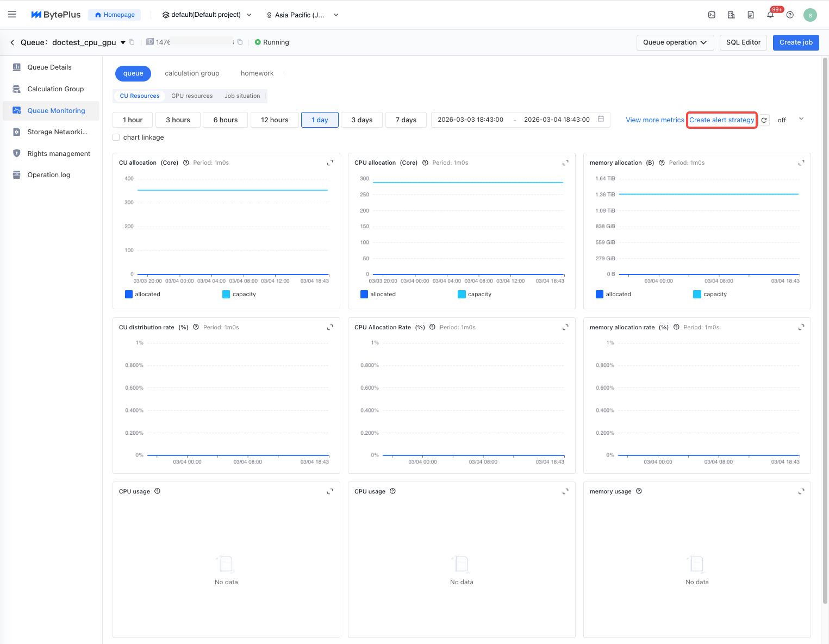This screenshot has width=829, height=644.
Task: Click the refresh icon beside alert strategy
Action: pyautogui.click(x=764, y=120)
